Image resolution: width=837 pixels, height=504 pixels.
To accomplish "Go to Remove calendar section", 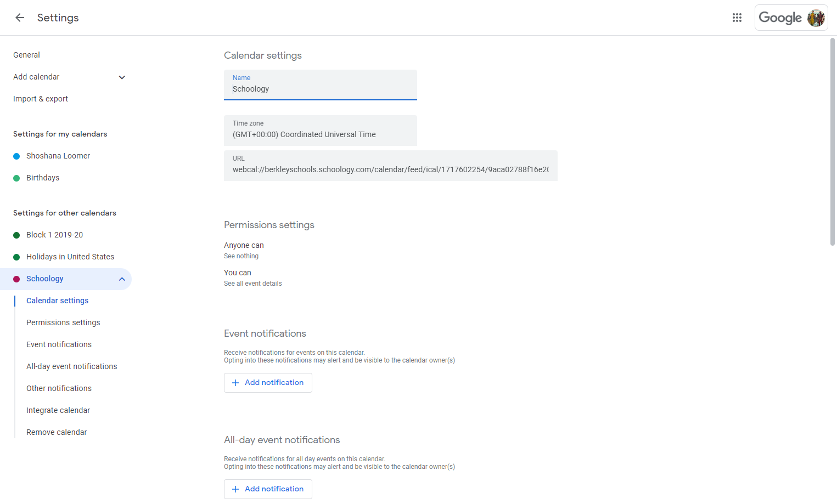I will [57, 432].
